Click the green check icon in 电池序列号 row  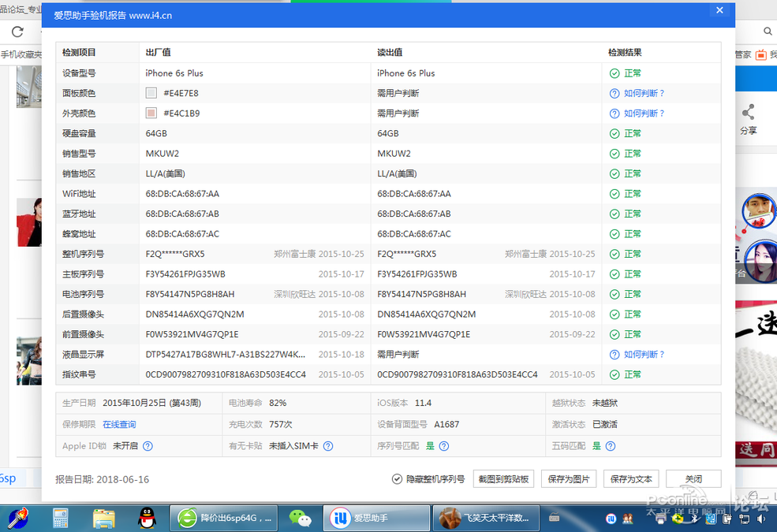click(615, 295)
